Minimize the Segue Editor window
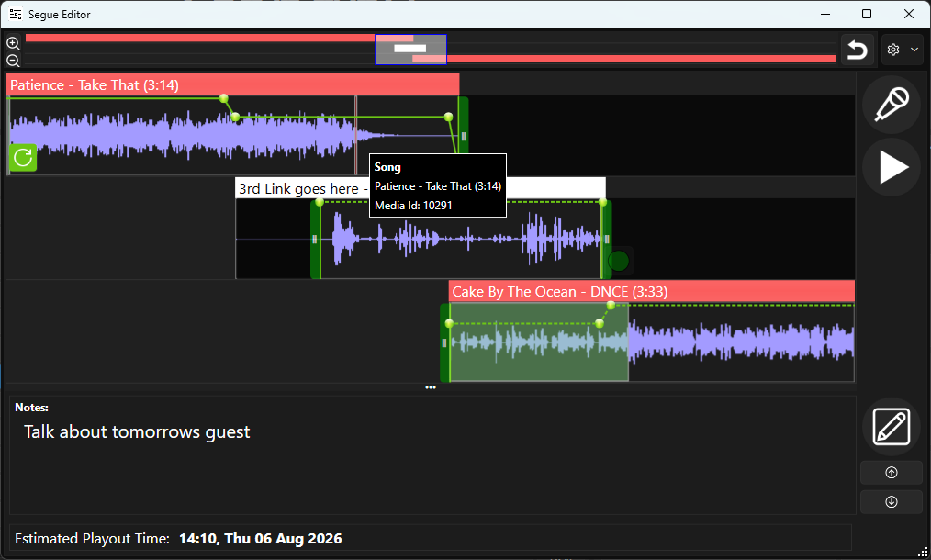 tap(825, 14)
